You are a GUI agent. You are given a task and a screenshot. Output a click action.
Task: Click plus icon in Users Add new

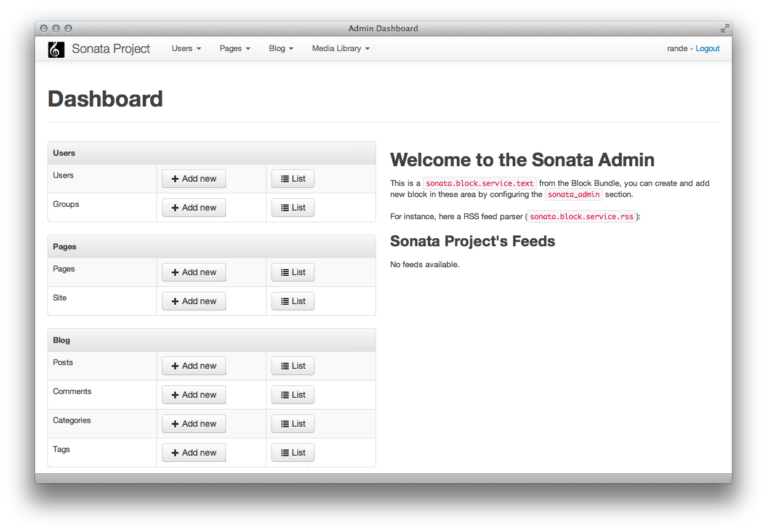click(175, 179)
